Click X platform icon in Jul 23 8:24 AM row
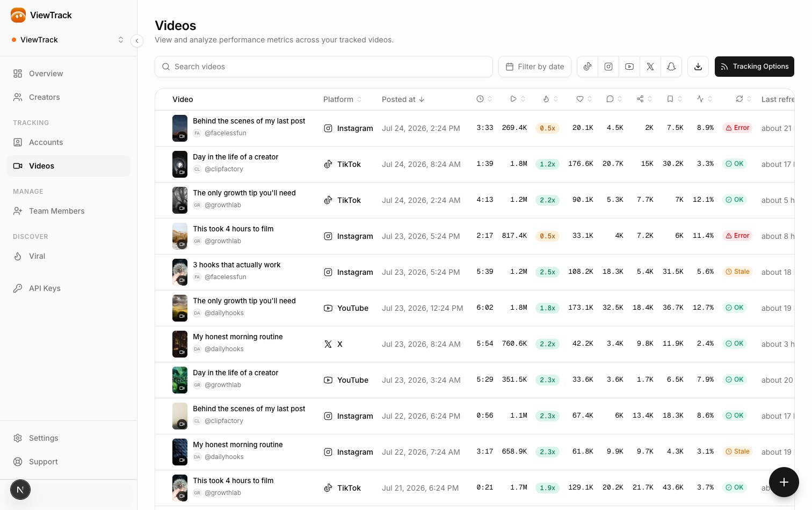Screen dimensions: 812x510 [x=328, y=344]
